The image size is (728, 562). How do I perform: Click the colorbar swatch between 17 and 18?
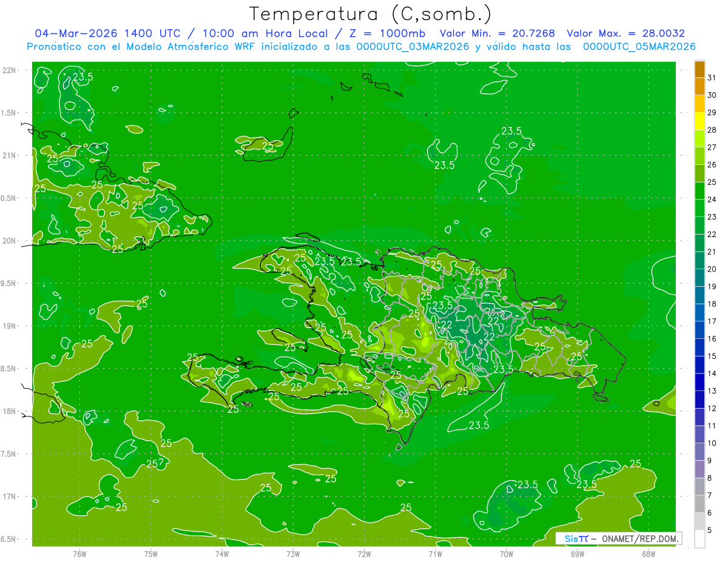pyautogui.click(x=699, y=313)
